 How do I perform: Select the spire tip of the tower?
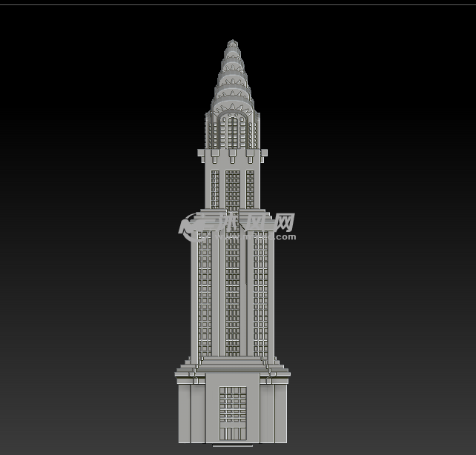pos(233,43)
